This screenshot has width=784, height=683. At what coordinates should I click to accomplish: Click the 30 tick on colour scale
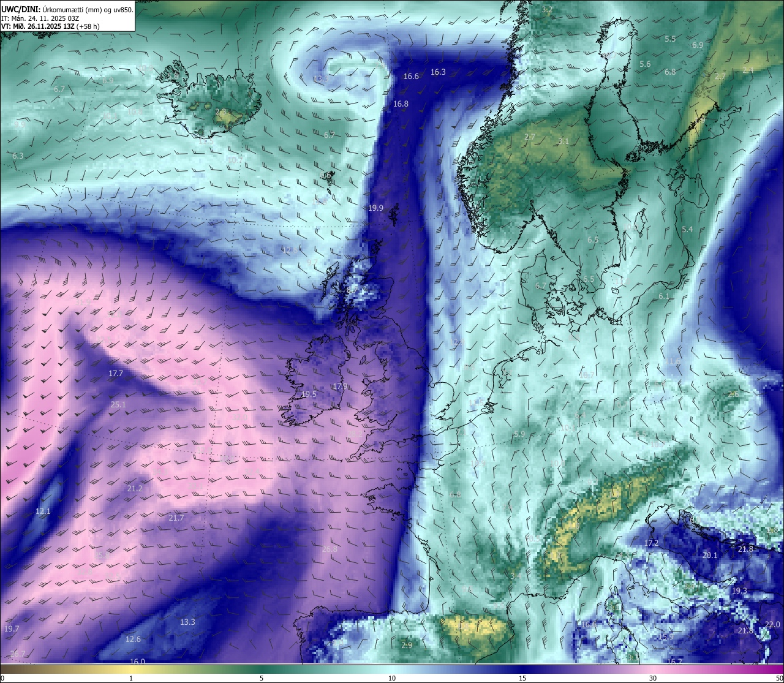(653, 678)
